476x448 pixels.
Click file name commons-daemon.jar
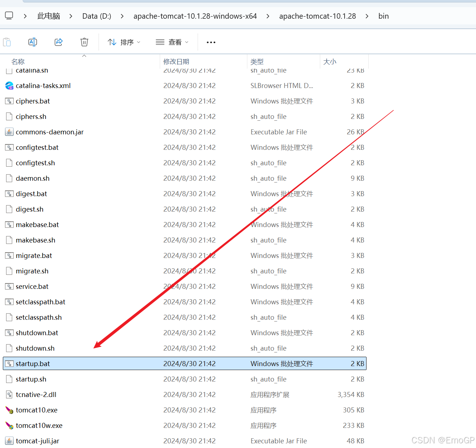(50, 132)
